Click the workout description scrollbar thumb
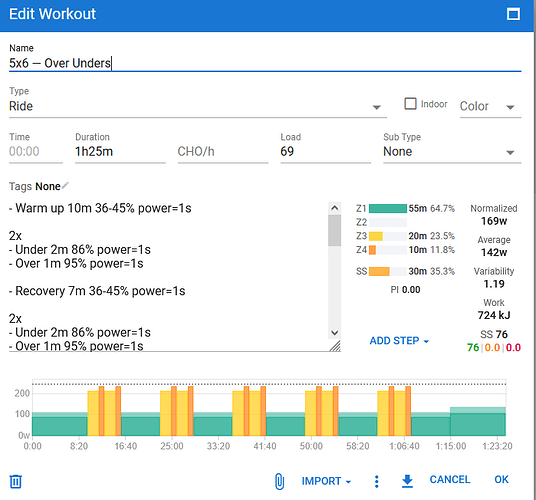This screenshot has width=536, height=500. 335,230
